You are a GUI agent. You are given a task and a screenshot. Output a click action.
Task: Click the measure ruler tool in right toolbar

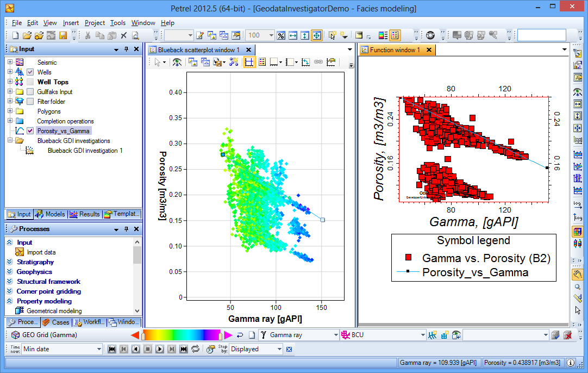578,299
